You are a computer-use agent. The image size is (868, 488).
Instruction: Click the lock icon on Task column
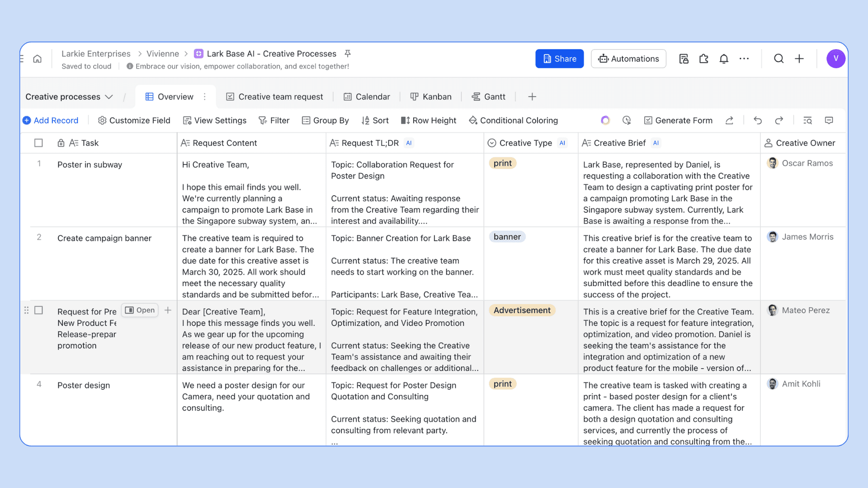61,143
